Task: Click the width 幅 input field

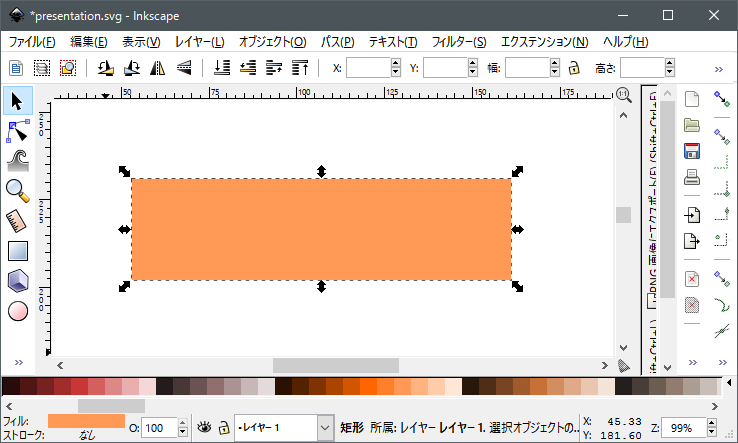Action: pyautogui.click(x=527, y=68)
